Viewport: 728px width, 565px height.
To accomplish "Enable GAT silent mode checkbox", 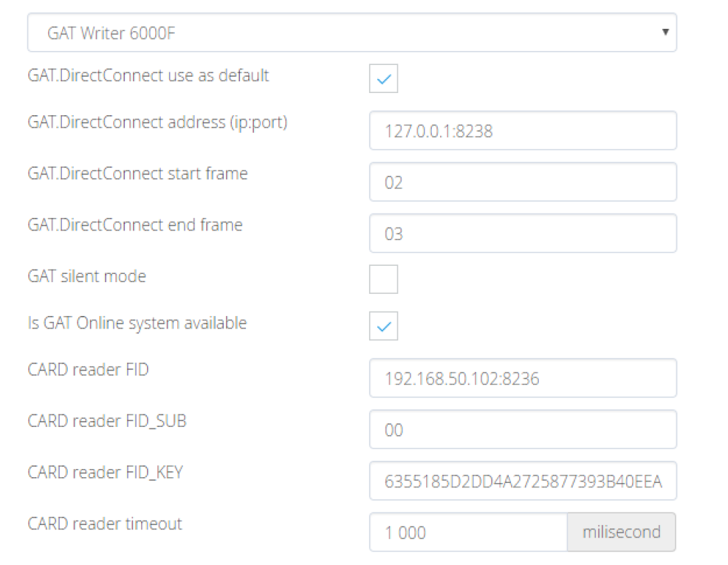I will coord(383,279).
